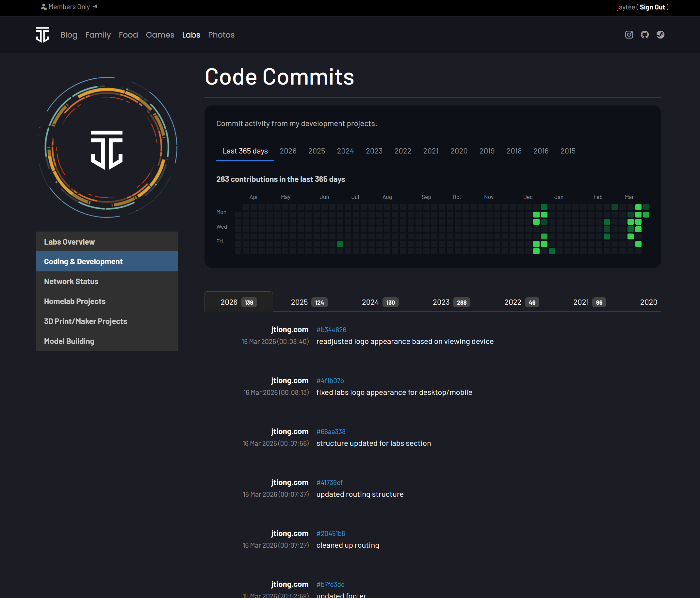Screen dimensions: 700x598
Task: Open the GitHub profile icon
Action: coord(644,35)
